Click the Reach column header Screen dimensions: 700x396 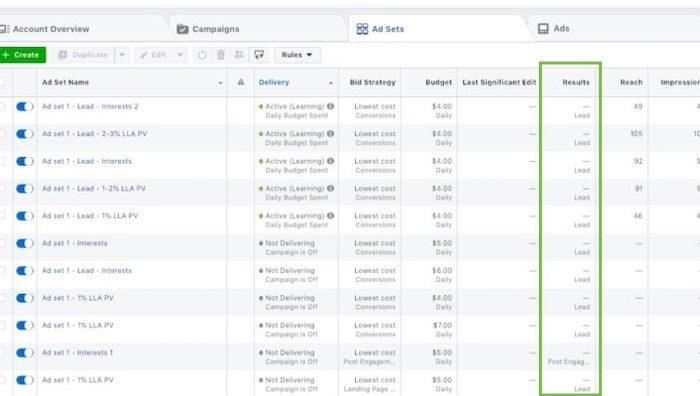pos(631,82)
